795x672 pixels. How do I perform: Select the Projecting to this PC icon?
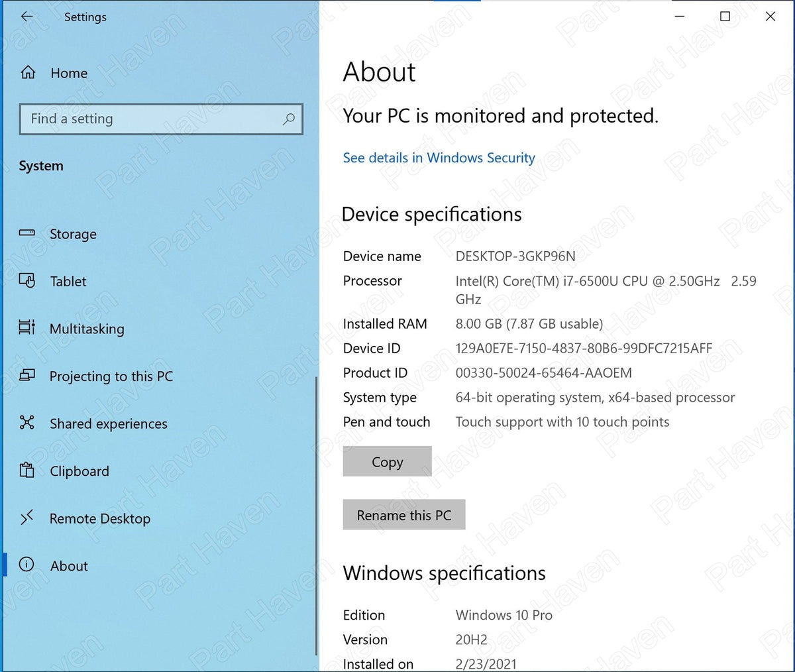point(27,376)
